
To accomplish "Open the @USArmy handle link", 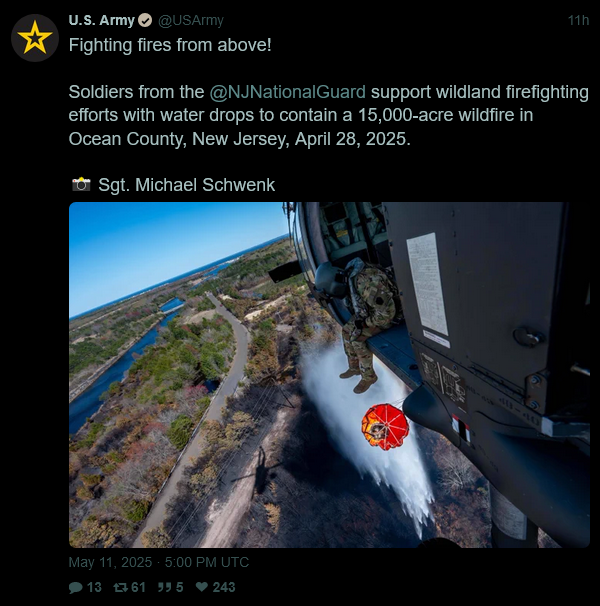I will pos(191,20).
